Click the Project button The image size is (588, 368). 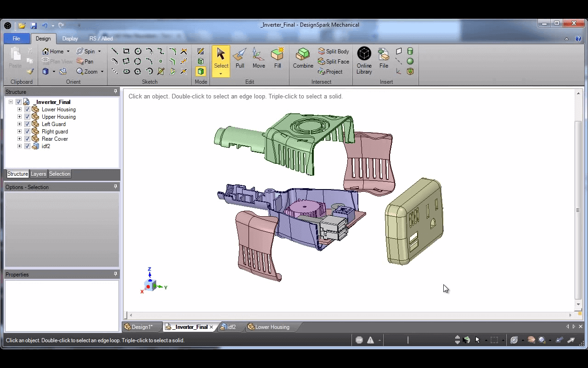click(x=330, y=72)
